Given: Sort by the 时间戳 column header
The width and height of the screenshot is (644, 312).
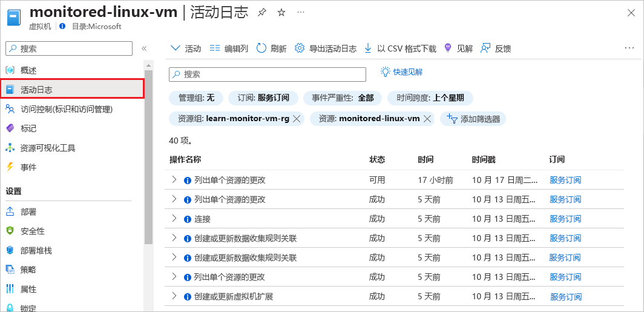Looking at the screenshot, I should point(484,159).
